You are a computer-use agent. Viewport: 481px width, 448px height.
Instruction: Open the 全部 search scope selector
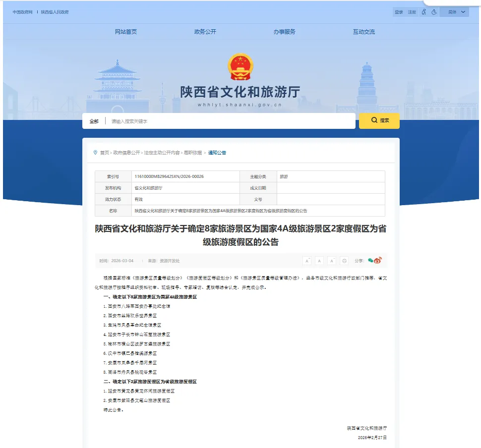[94, 121]
